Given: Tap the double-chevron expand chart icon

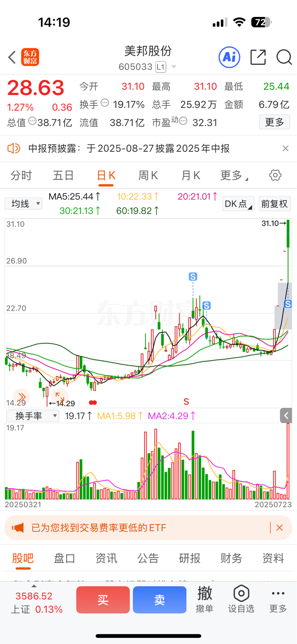Looking at the screenshot, I should point(22,397).
